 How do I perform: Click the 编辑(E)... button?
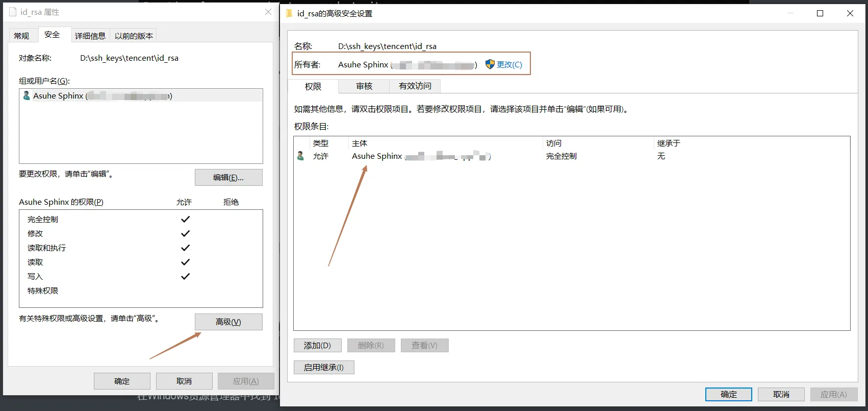[228, 178]
